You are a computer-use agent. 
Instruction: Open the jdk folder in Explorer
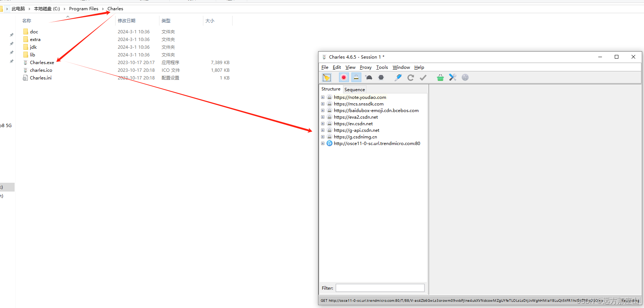click(33, 47)
